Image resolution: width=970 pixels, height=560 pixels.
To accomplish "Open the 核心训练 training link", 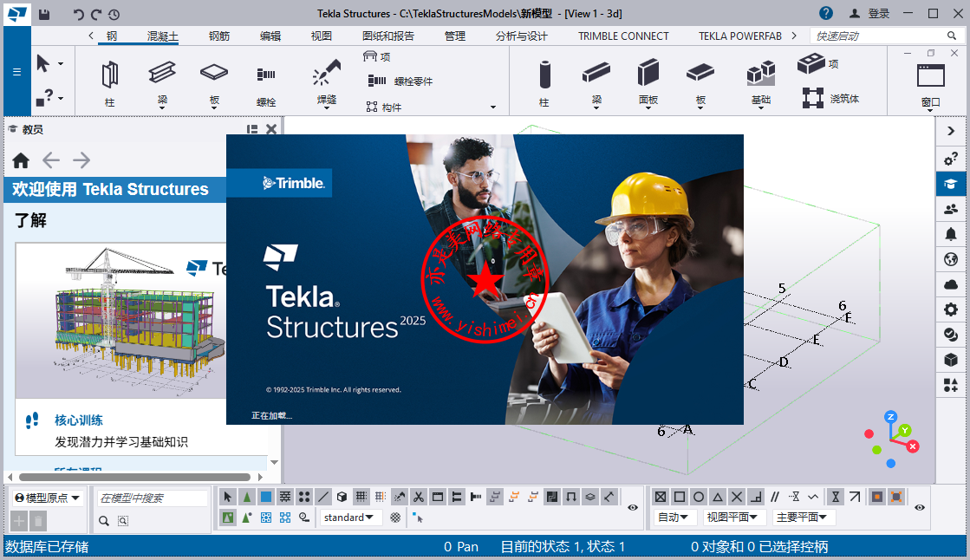I will tap(79, 420).
